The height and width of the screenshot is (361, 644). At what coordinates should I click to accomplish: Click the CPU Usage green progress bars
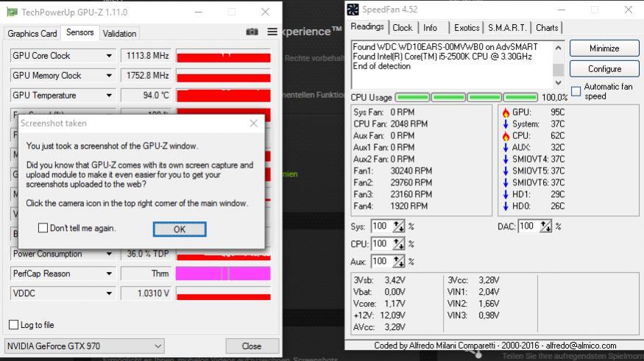(466, 97)
